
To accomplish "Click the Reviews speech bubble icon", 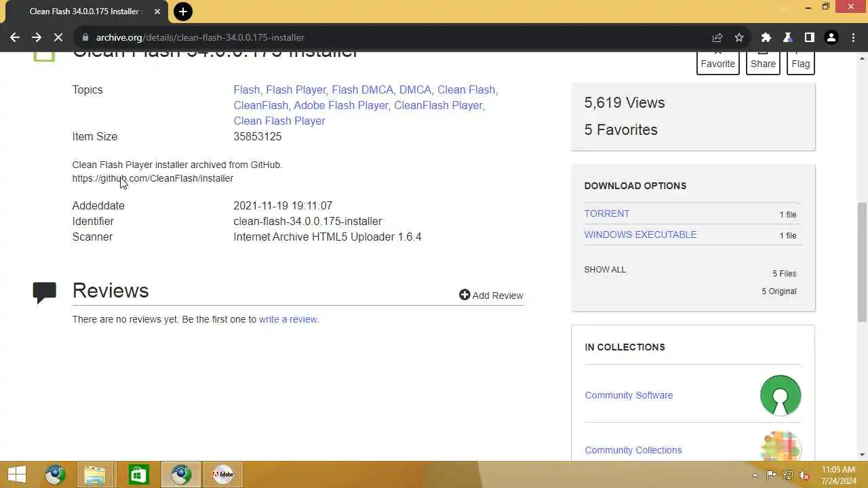I will coord(45,292).
